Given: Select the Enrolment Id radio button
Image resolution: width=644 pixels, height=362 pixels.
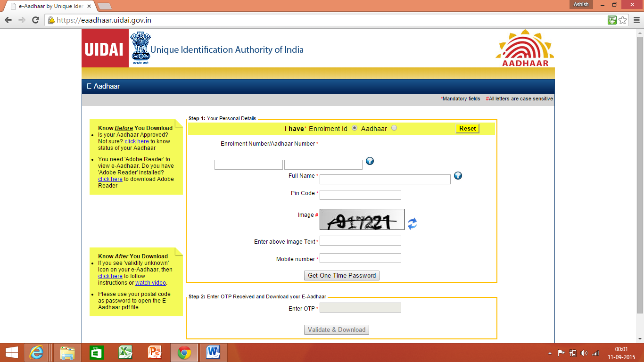Looking at the screenshot, I should (x=355, y=128).
